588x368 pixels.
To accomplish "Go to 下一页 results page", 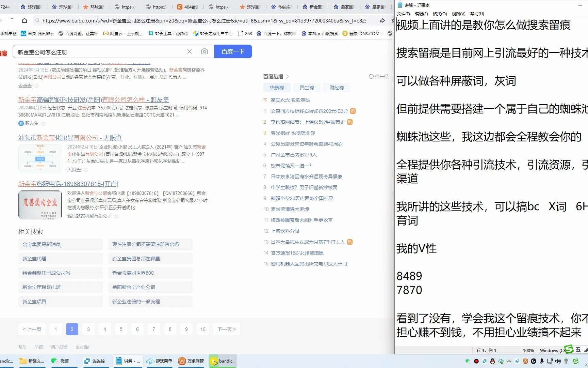I will [227, 329].
